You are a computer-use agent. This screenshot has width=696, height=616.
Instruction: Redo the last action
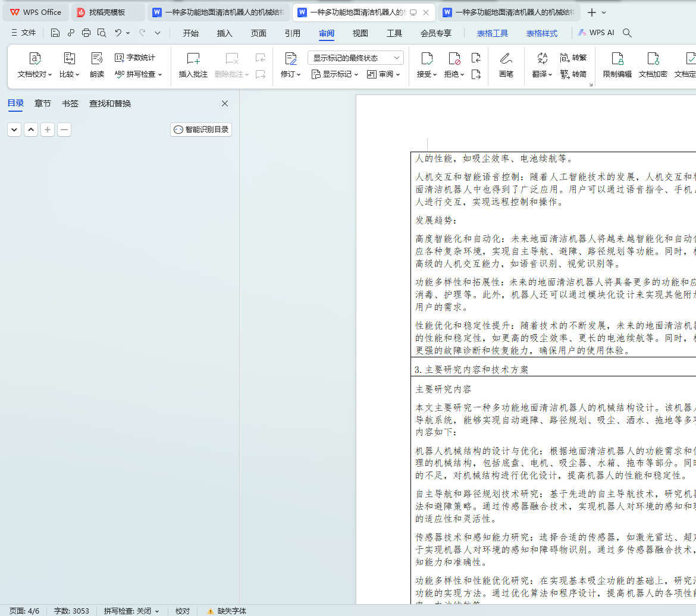tap(142, 33)
